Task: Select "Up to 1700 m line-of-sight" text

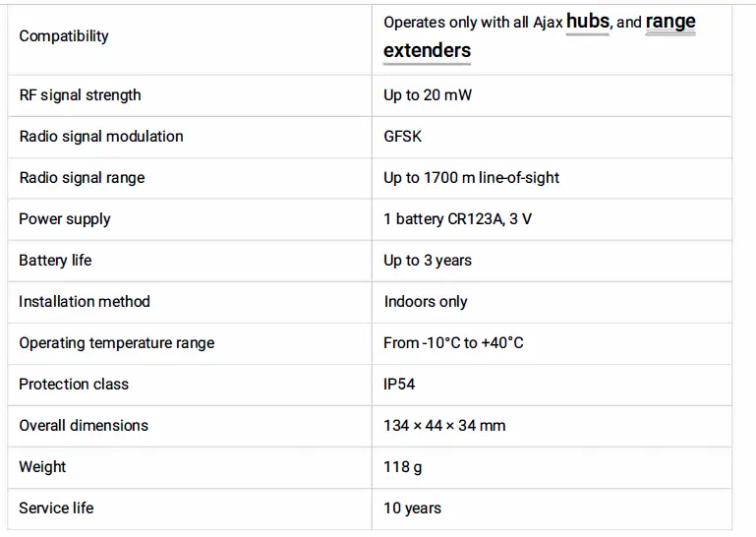Action: 471,178
